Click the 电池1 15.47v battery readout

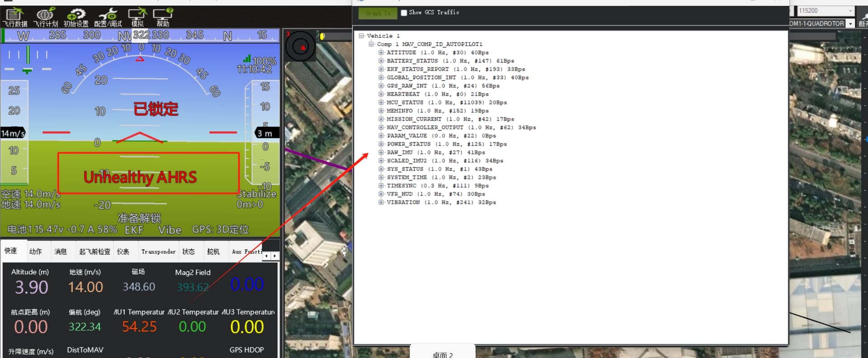(x=62, y=229)
